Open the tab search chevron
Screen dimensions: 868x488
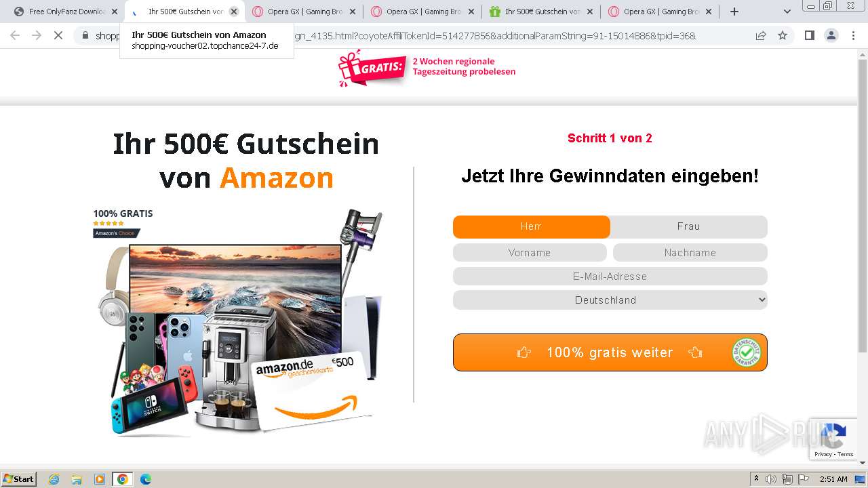(x=787, y=12)
